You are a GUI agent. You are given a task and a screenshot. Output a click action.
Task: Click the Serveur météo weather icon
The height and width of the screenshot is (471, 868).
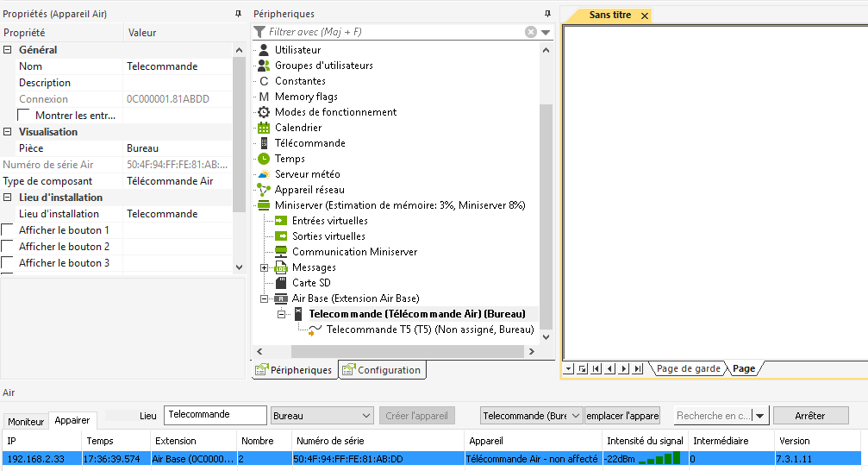(264, 174)
